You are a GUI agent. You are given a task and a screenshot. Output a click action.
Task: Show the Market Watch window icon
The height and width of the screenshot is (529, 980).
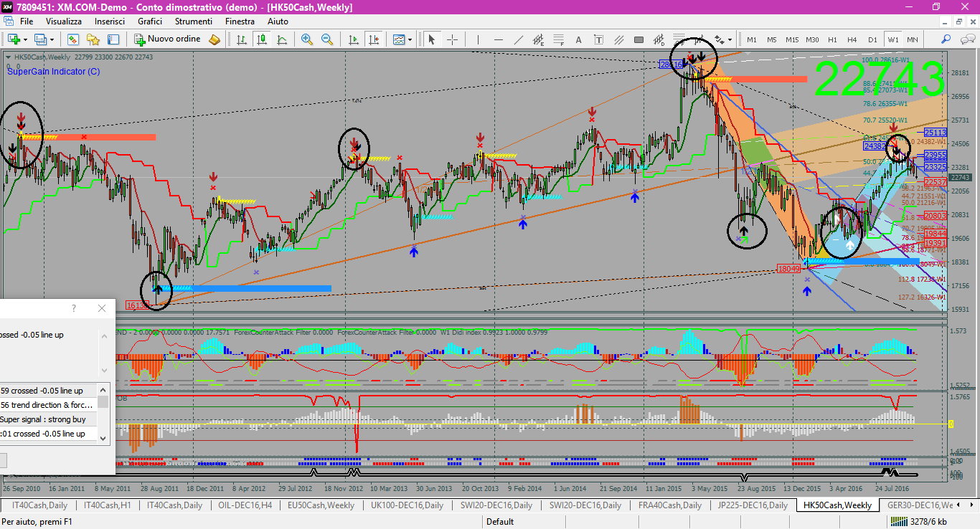point(74,39)
